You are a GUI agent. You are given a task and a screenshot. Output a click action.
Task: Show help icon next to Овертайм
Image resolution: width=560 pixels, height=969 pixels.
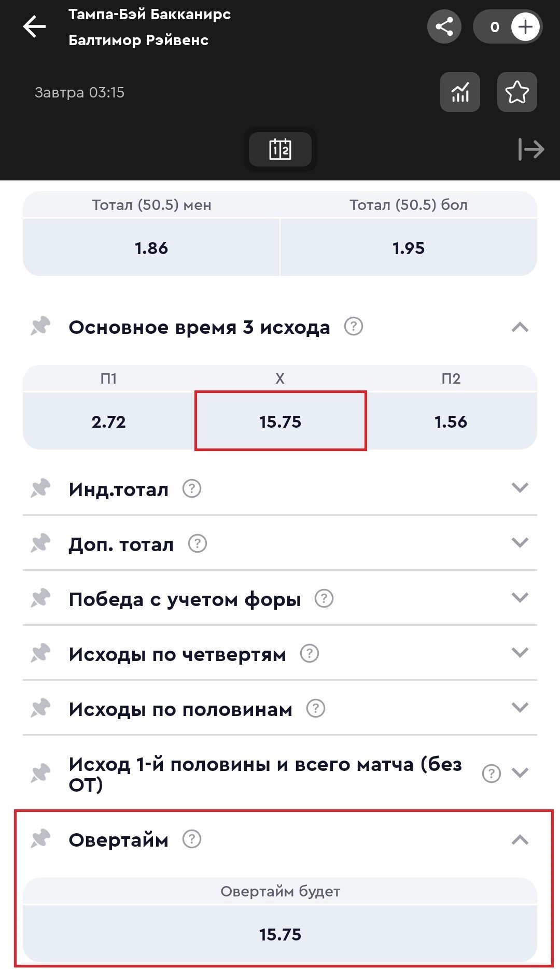(192, 839)
